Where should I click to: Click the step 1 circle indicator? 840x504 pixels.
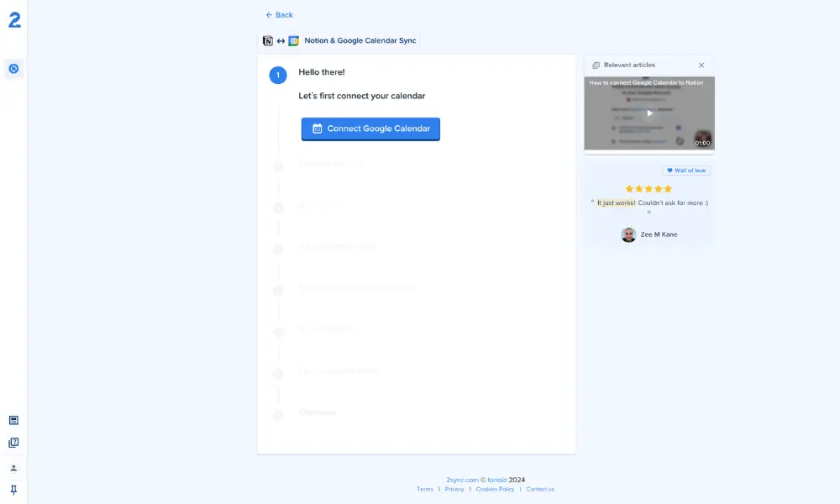click(x=278, y=75)
